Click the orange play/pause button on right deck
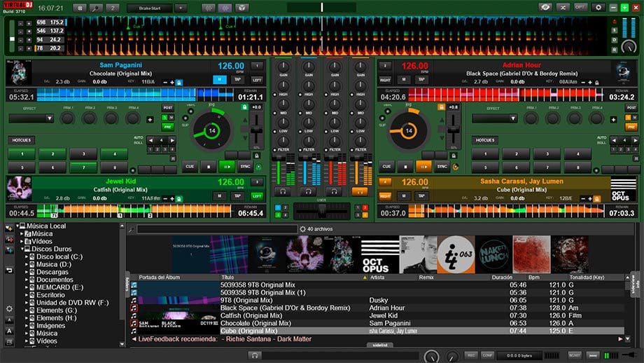 (423, 167)
